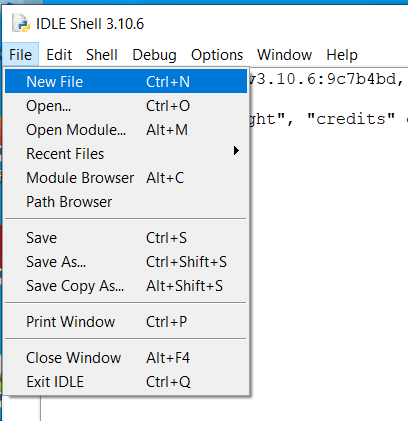
Task: Select Module Browser menu entry
Action: 126,178
